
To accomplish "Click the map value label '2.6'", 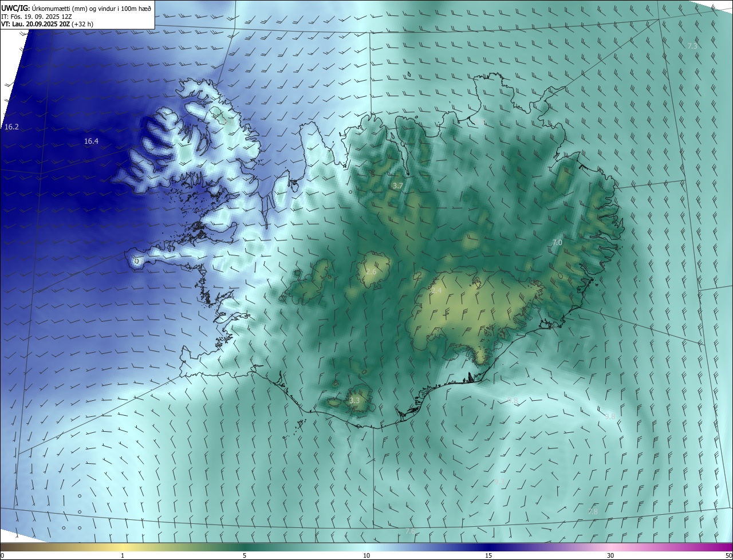I will [x=371, y=271].
